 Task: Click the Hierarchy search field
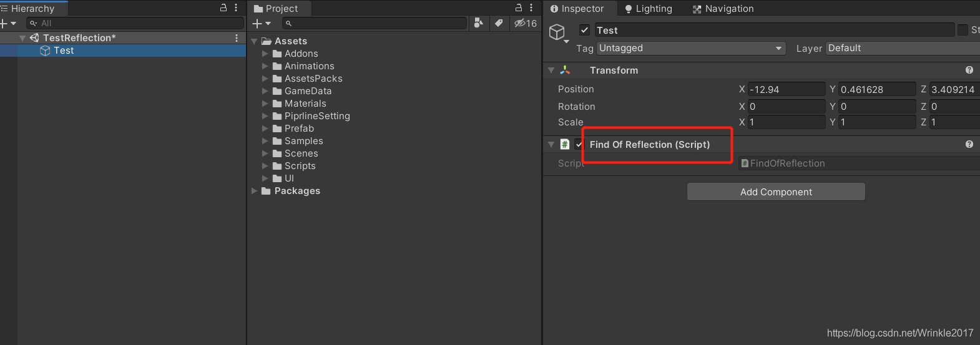coord(135,23)
